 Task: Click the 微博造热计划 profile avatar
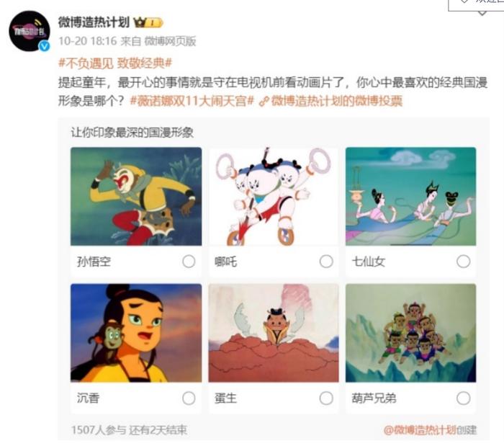pyautogui.click(x=30, y=31)
